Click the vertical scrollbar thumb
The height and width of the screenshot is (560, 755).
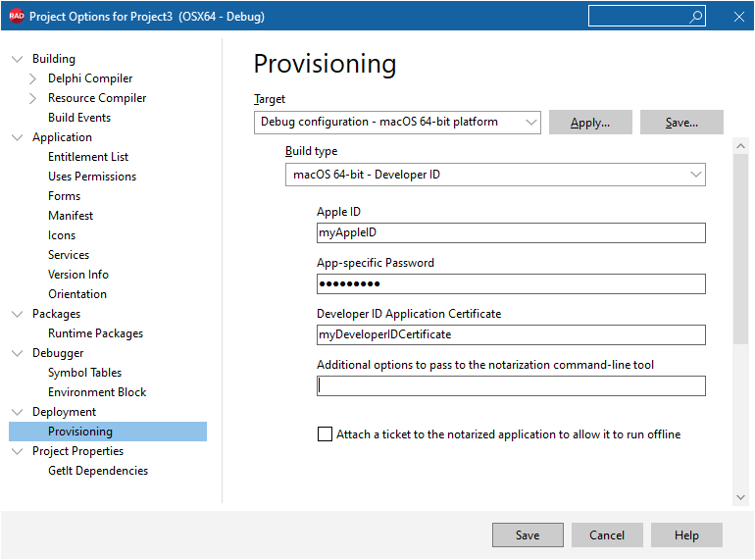[x=741, y=249]
